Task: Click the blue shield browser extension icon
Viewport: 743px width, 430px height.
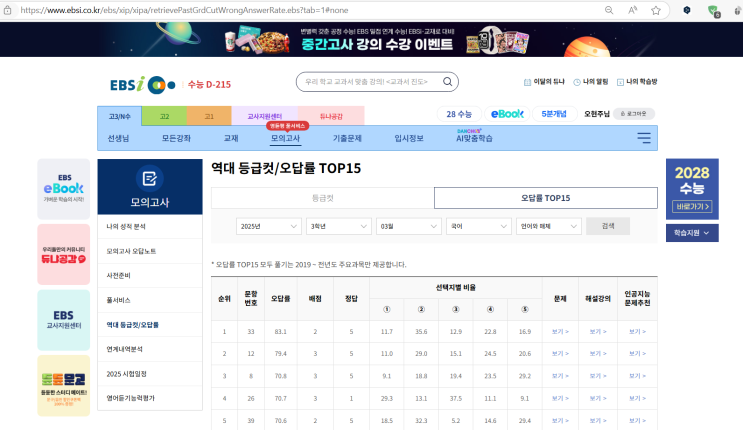Action: tap(687, 10)
